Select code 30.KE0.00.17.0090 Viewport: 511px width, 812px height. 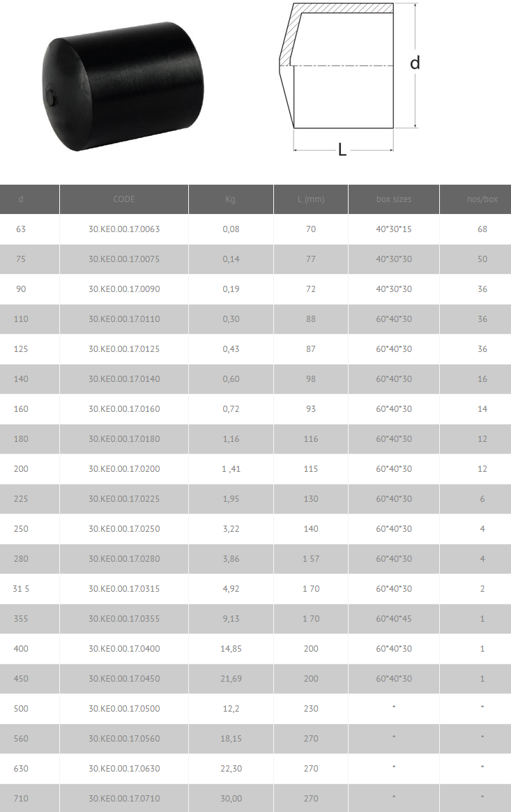[124, 289]
